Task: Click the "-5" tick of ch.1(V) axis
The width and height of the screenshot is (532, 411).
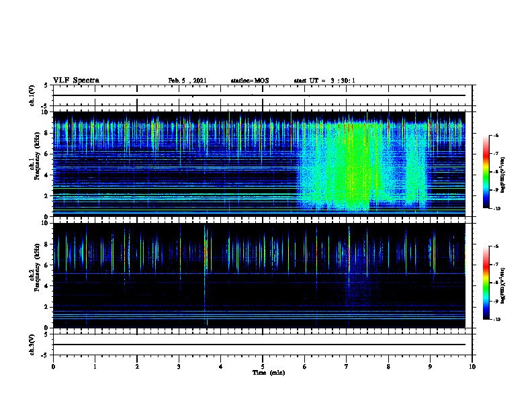Action: [x=45, y=106]
